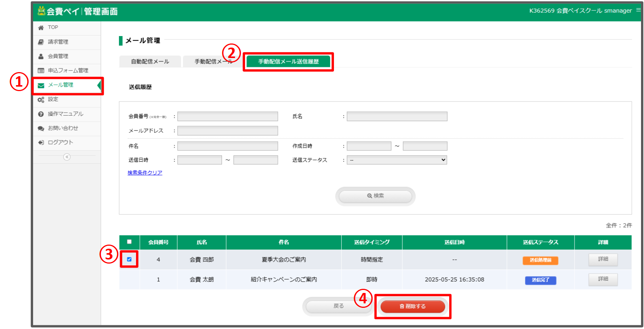Click the 検索条件クリア link
The width and height of the screenshot is (644, 329).
coord(145,173)
